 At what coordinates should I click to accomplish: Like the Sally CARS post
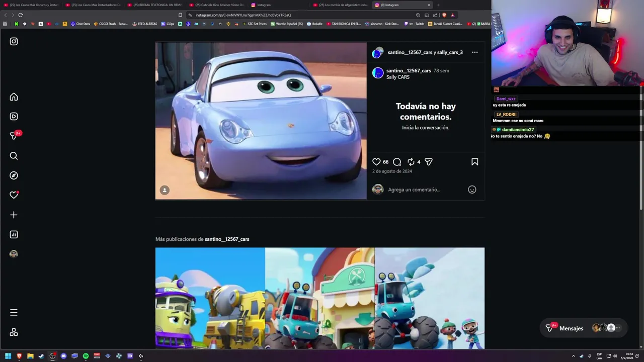(x=376, y=162)
